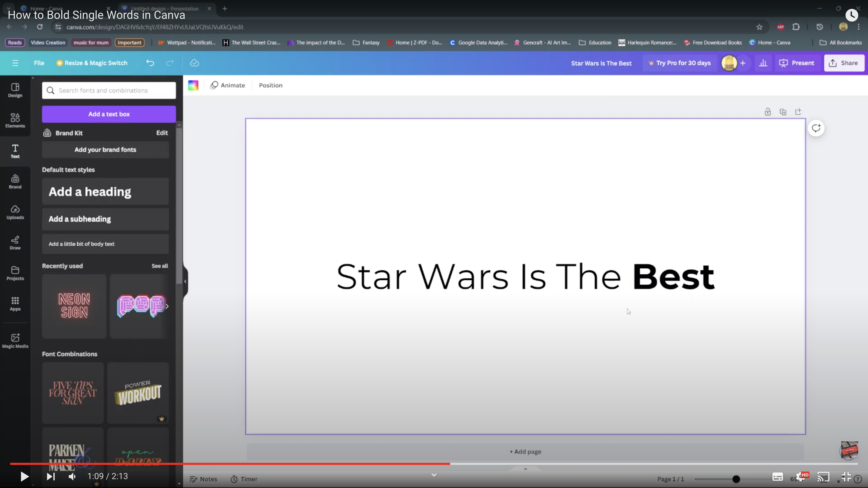868x488 pixels.
Task: Click the add page icon above canvas
Action: (x=798, y=112)
